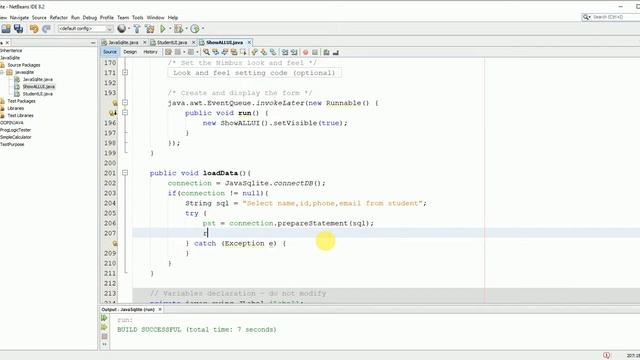Viewport: 640px width, 360px height.
Task: Open the default config combo box
Action: click(x=85, y=29)
